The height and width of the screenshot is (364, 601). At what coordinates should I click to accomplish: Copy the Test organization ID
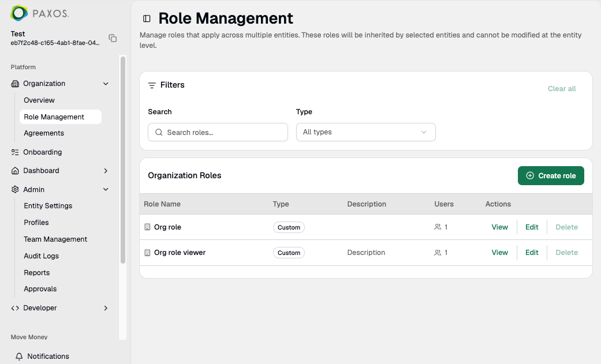(x=113, y=38)
